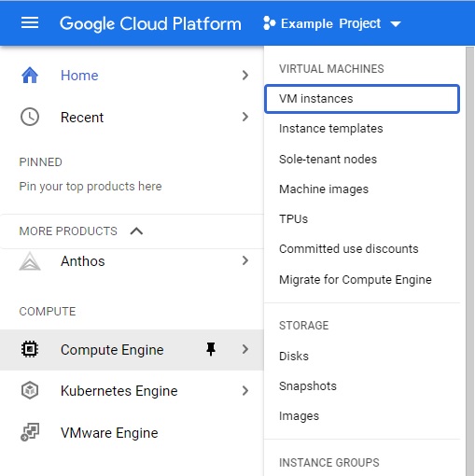Screen dimensions: 475x476
Task: Open the Example Project selector dropdown
Action: (332, 23)
